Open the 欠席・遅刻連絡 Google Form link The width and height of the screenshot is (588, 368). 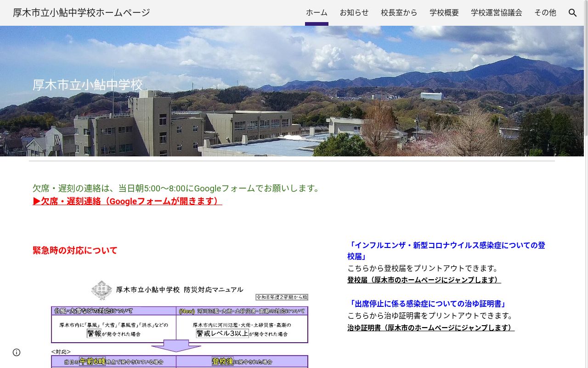tap(127, 201)
